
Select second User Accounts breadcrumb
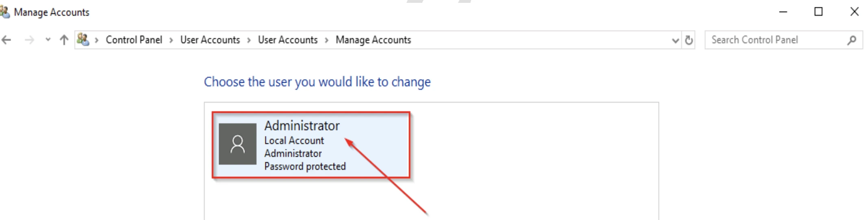[x=288, y=40]
